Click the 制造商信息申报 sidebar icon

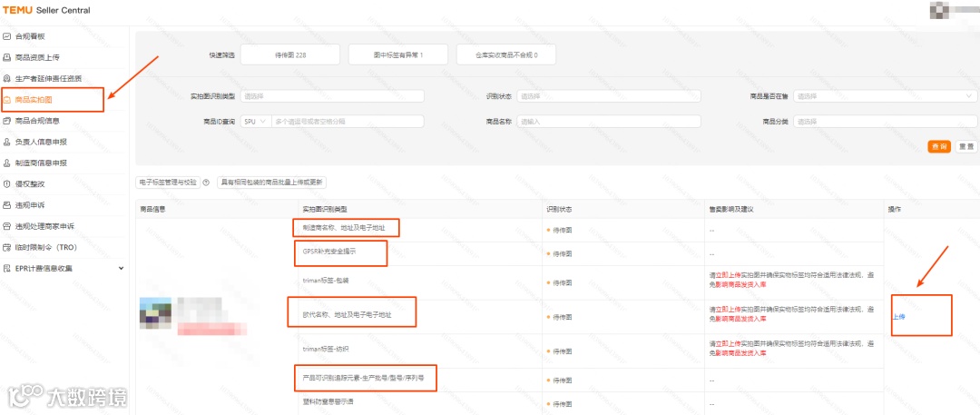pos(7,163)
